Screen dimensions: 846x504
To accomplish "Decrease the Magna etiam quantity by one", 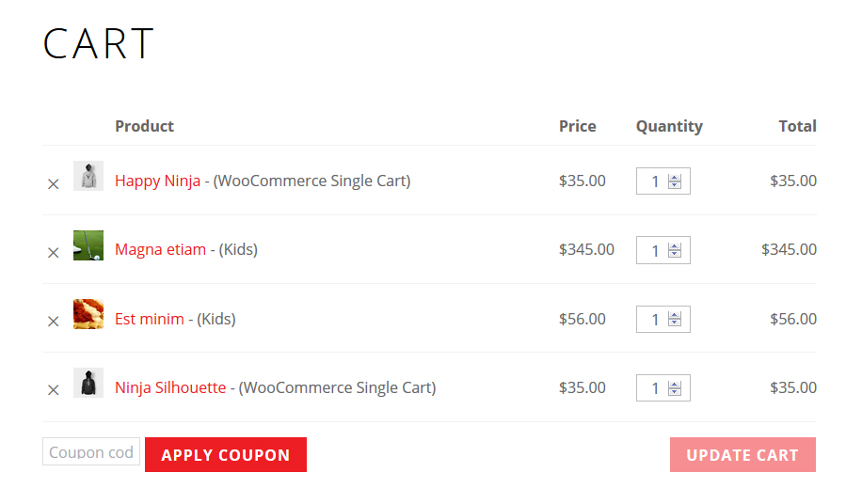I will [x=675, y=254].
